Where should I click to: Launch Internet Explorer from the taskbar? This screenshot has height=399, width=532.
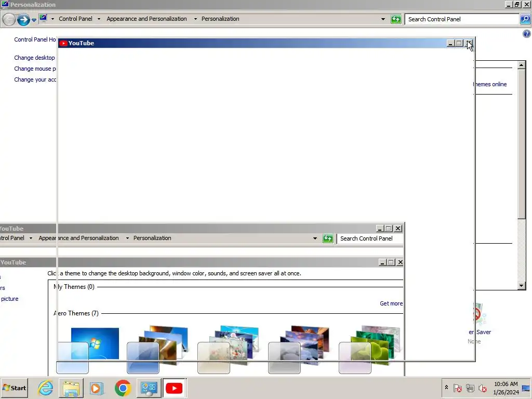[45, 388]
